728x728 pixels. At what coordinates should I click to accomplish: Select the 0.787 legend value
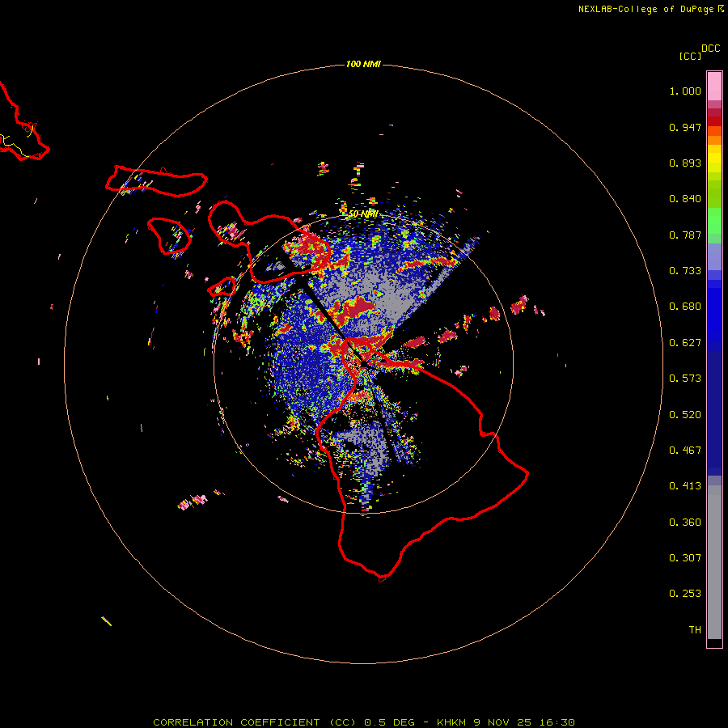(x=685, y=235)
